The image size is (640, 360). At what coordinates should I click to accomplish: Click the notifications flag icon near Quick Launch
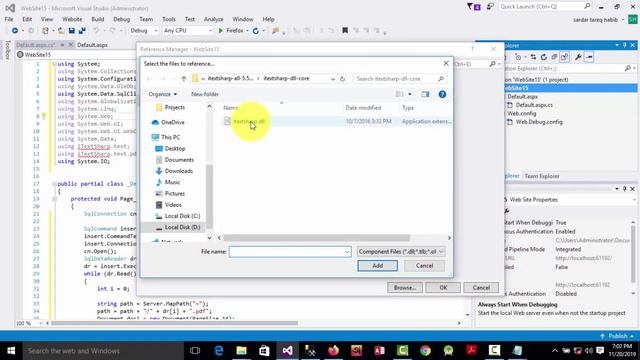(x=473, y=7)
